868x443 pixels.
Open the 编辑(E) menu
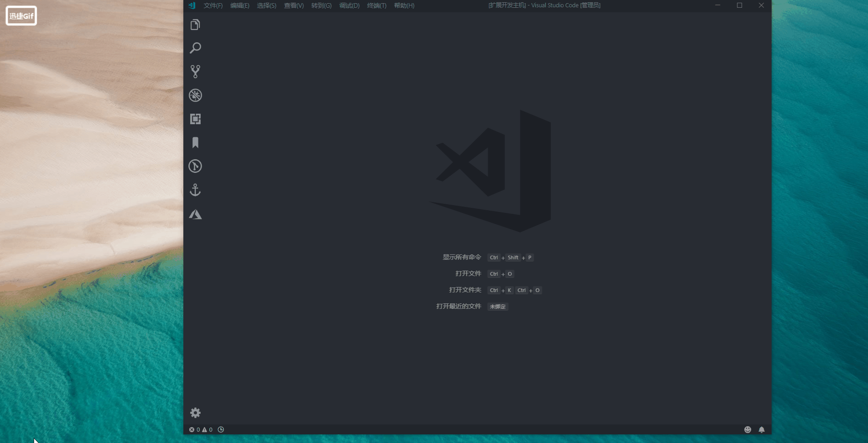click(x=240, y=5)
